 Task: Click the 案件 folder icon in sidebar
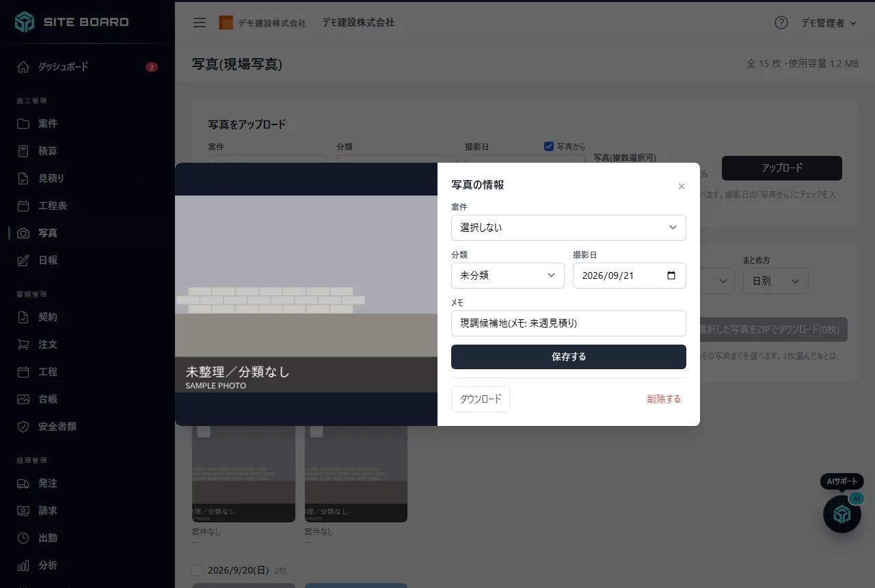click(x=23, y=124)
